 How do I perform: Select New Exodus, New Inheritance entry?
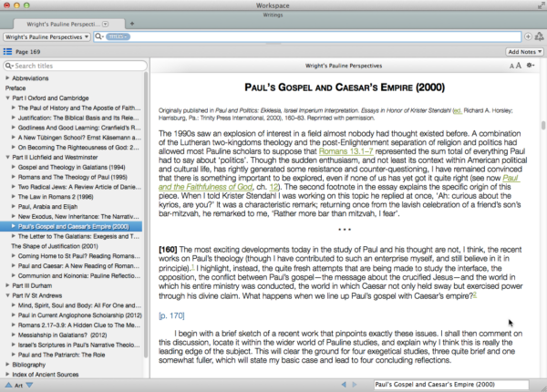pyautogui.click(x=78, y=216)
